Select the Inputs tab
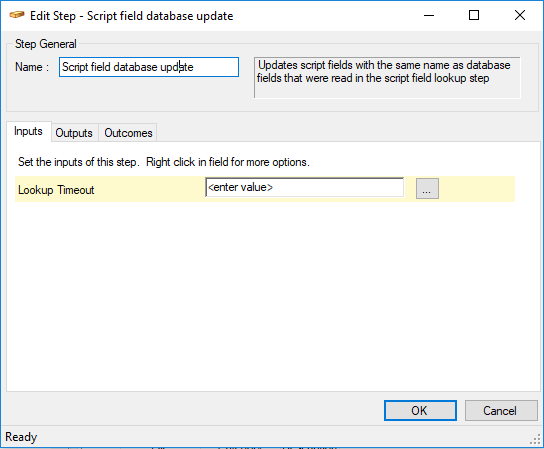544x449 pixels. (28, 132)
